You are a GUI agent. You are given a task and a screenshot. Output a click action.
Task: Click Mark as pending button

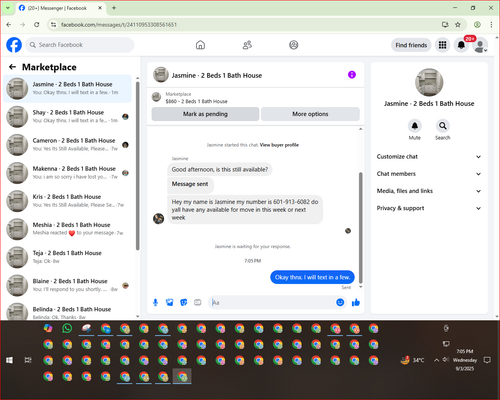click(x=205, y=114)
